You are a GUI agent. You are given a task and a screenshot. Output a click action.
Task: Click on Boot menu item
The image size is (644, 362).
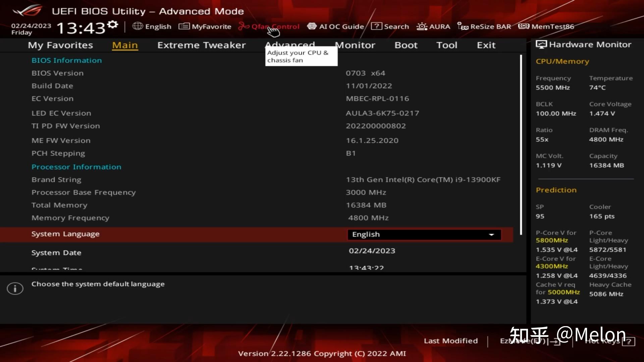(406, 45)
